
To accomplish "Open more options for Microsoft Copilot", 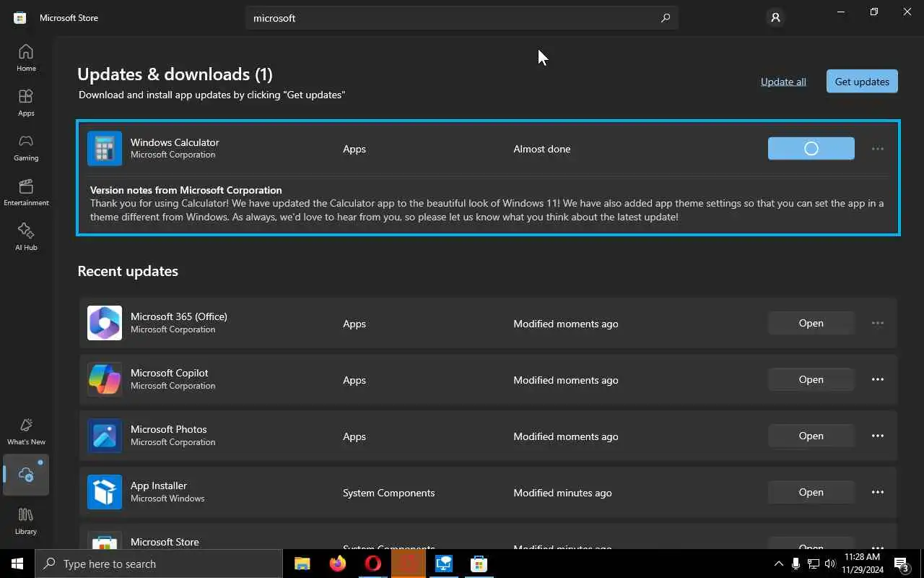I will (878, 379).
